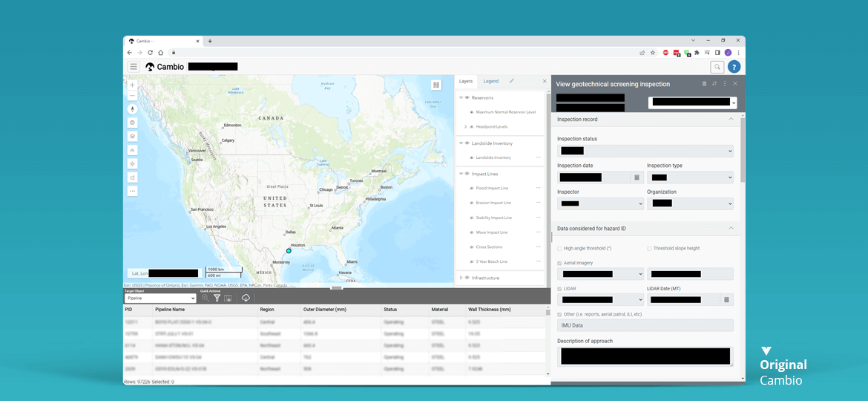Screen dimensions: 868x401
Task: Open the Inspection status dropdown
Action: point(645,151)
